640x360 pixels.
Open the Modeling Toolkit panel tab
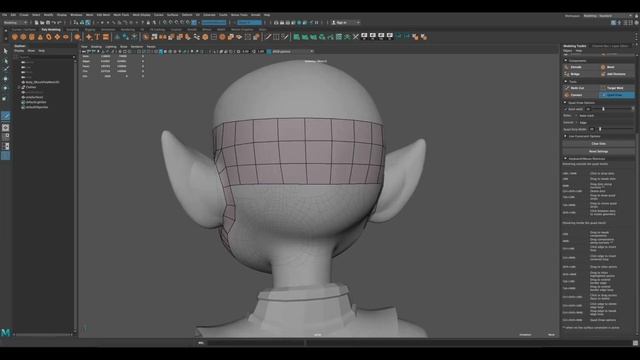tap(575, 46)
